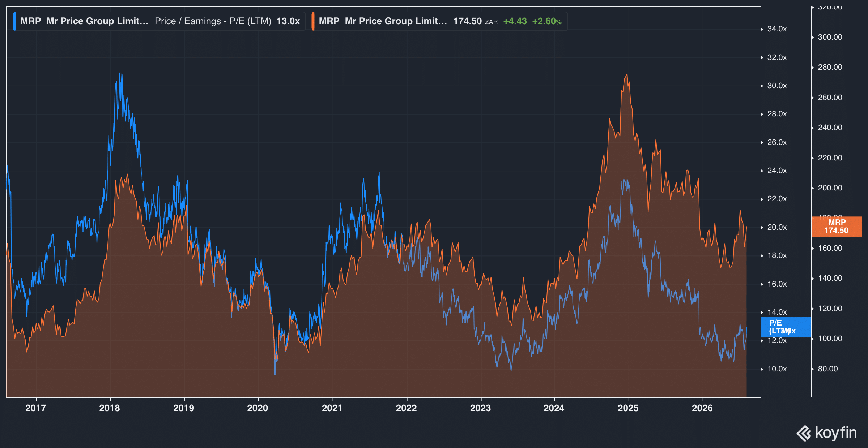Image resolution: width=868 pixels, height=448 pixels.
Task: Click the 13.0x value in the P/E legend
Action: (288, 21)
